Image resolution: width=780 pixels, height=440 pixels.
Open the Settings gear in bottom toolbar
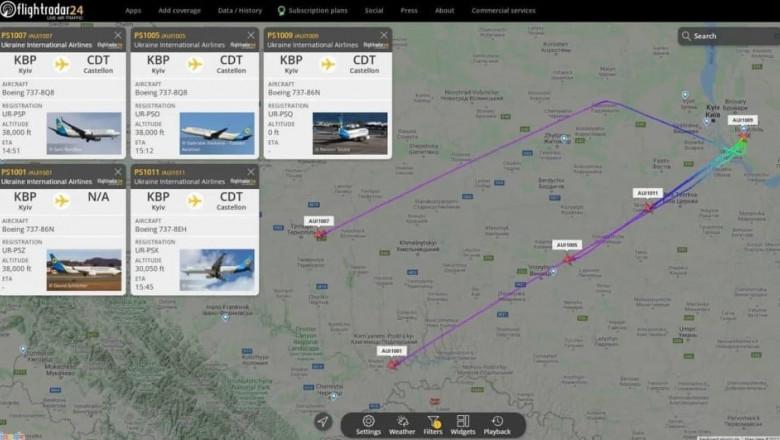pyautogui.click(x=368, y=425)
